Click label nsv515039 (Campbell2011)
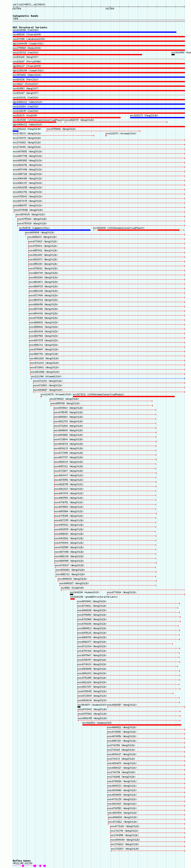This screenshot has width=191, height=868. (x=34, y=228)
